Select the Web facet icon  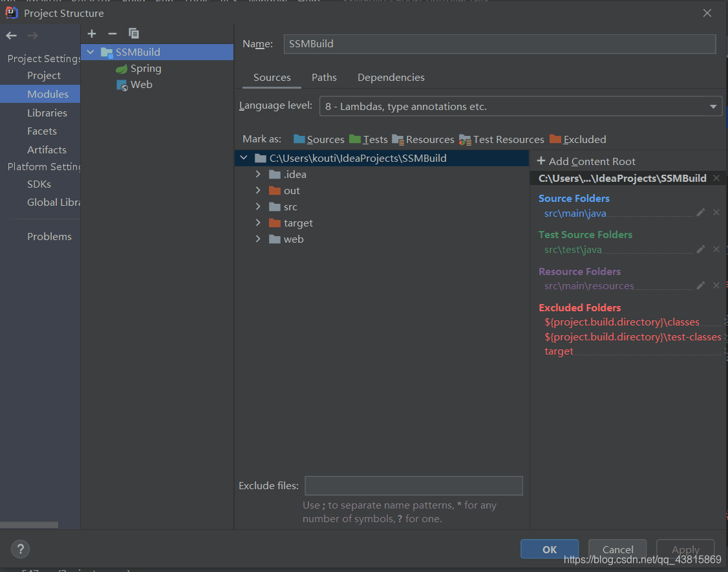[122, 85]
